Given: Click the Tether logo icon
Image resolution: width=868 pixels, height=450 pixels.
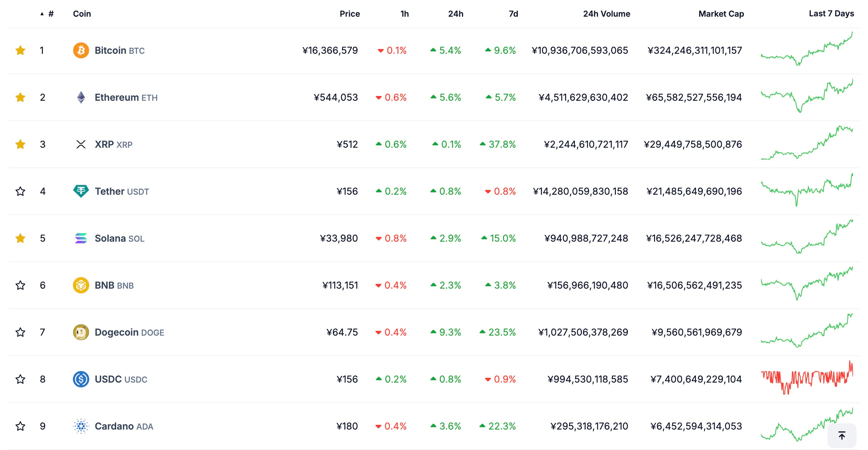Looking at the screenshot, I should 81,191.
